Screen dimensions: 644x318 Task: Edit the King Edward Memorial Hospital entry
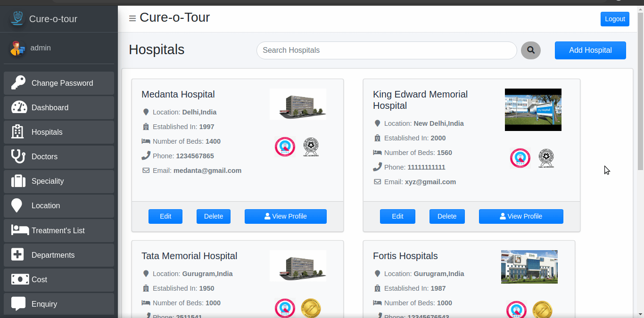tap(397, 216)
